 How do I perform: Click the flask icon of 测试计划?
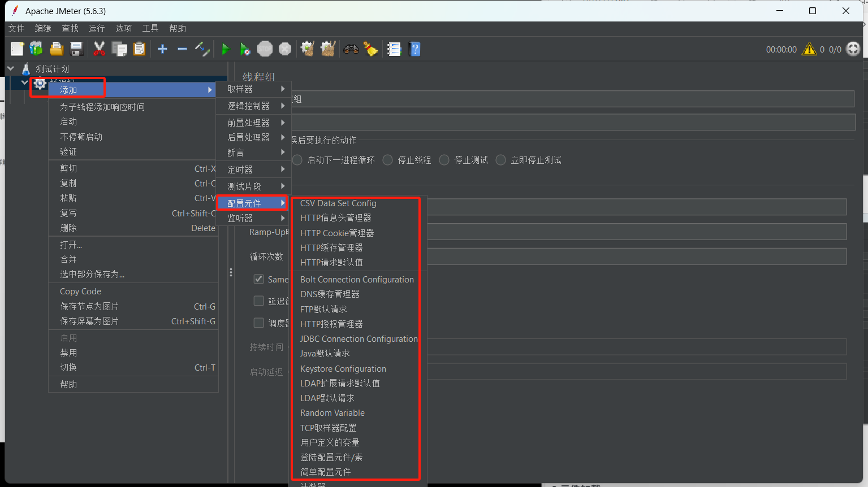(26, 69)
